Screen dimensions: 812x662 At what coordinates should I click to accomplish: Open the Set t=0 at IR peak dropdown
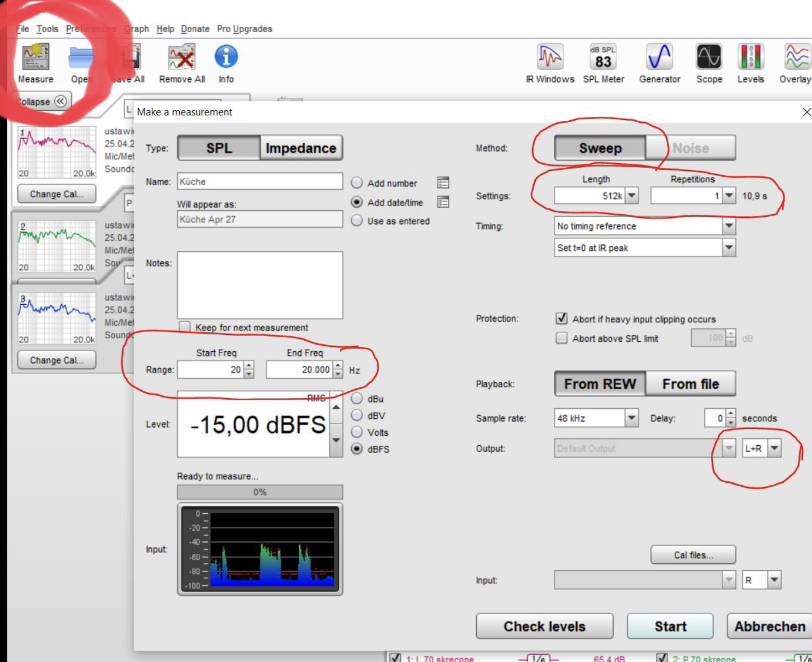point(728,248)
